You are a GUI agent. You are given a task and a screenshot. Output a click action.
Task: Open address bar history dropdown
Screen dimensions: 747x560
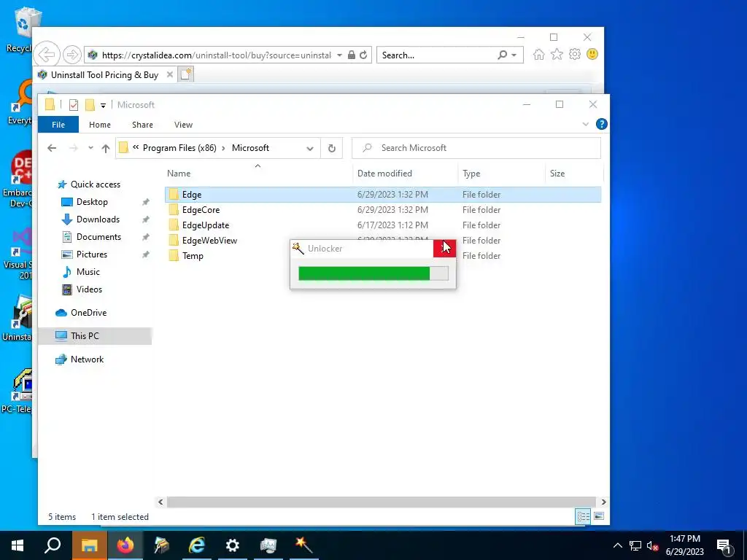(309, 148)
